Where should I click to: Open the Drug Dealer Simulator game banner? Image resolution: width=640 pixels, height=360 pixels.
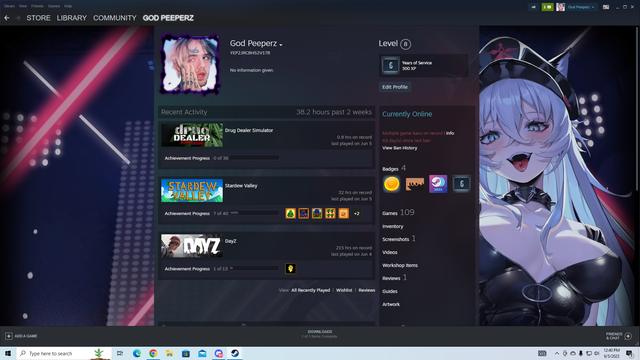(192, 135)
